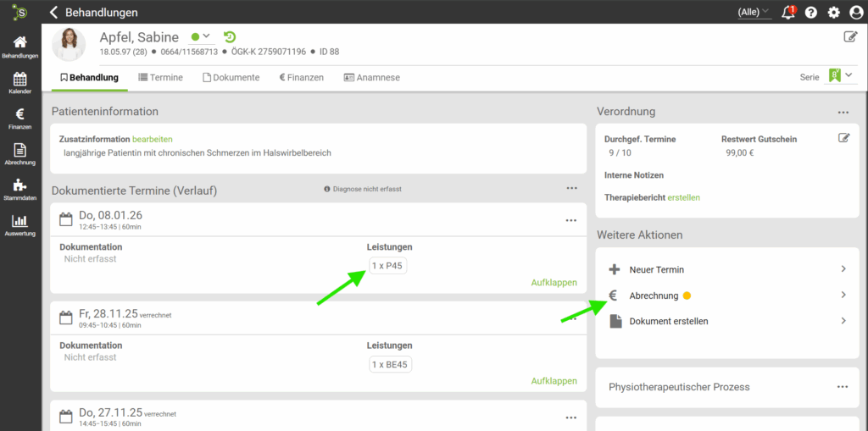Open Abrechnung document icon in sidebar
Screen dimensions: 868x431
tap(20, 153)
